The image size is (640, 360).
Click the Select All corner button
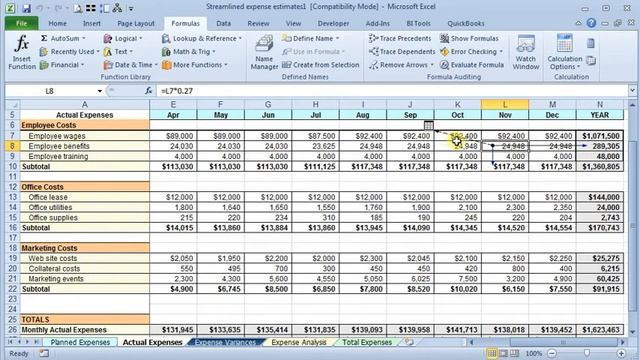coord(12,104)
